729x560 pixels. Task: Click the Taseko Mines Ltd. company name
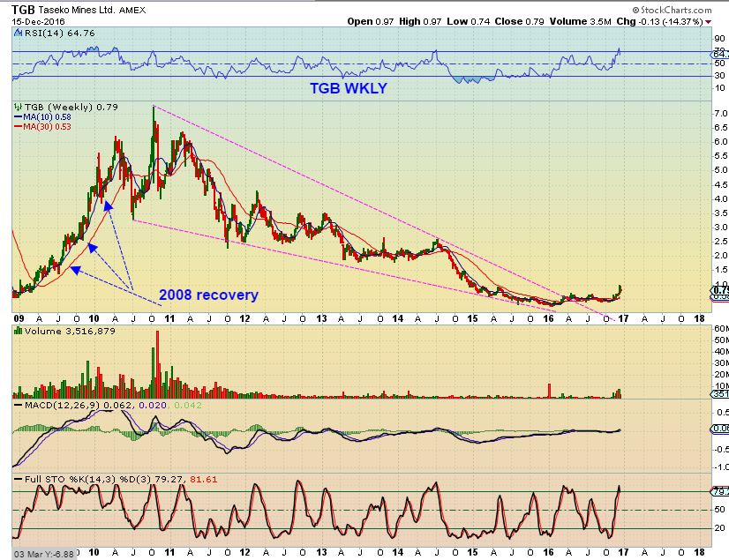tap(77, 10)
